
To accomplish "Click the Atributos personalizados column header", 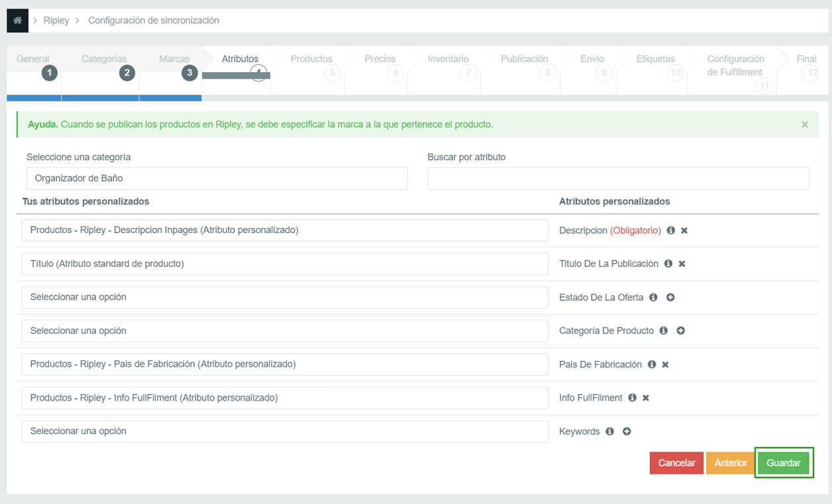I will (615, 201).
